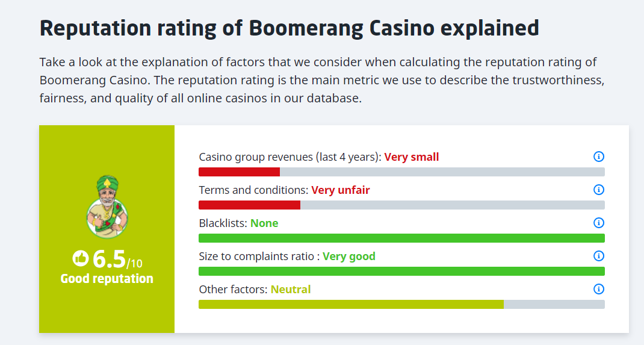
Task: Click the 'None' blacklists value
Action: 264,223
